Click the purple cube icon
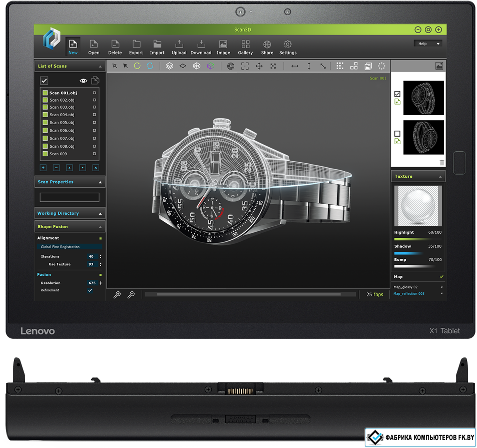The width and height of the screenshot is (477, 448). (211, 66)
